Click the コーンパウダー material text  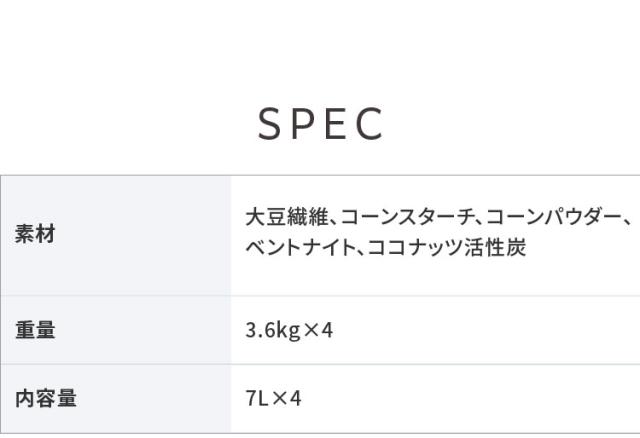pyautogui.click(x=558, y=217)
